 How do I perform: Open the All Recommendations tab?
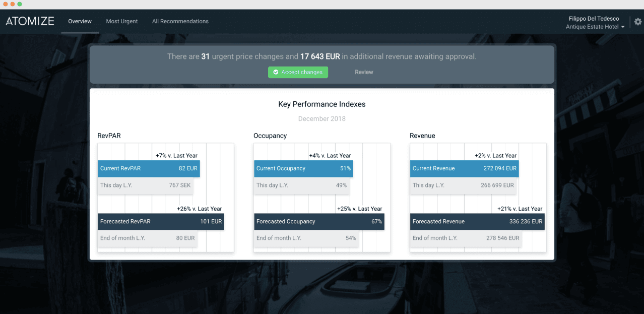[180, 21]
